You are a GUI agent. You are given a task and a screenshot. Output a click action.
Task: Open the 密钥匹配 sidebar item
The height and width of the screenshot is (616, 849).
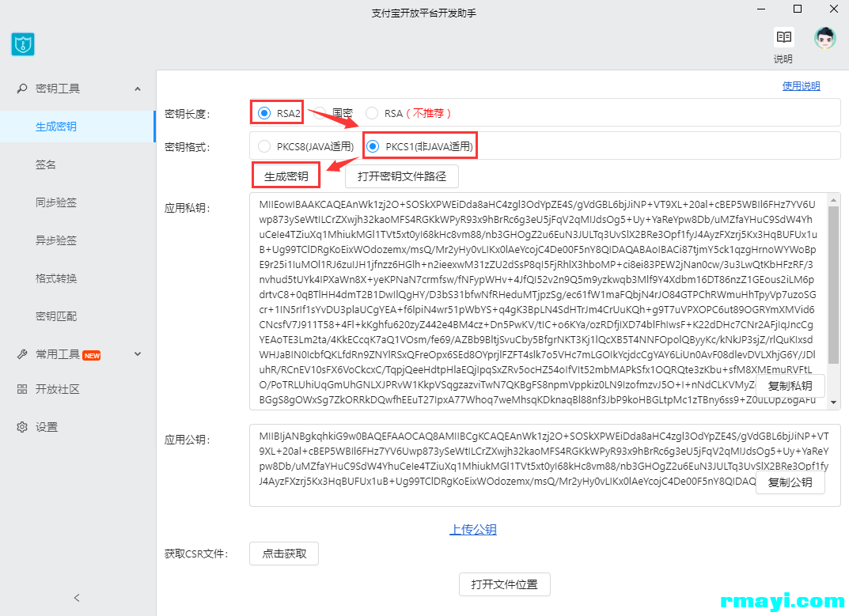[78, 316]
